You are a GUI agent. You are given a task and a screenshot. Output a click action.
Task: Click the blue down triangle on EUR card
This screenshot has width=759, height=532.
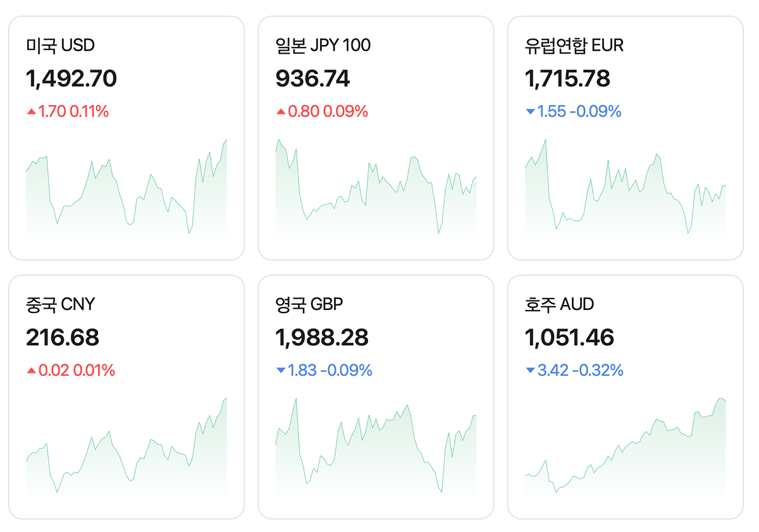coord(530,112)
